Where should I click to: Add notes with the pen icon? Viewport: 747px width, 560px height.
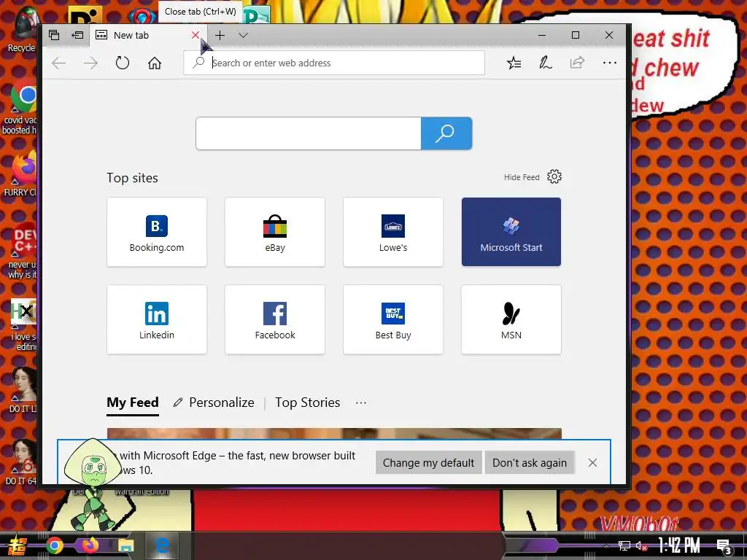tap(546, 63)
